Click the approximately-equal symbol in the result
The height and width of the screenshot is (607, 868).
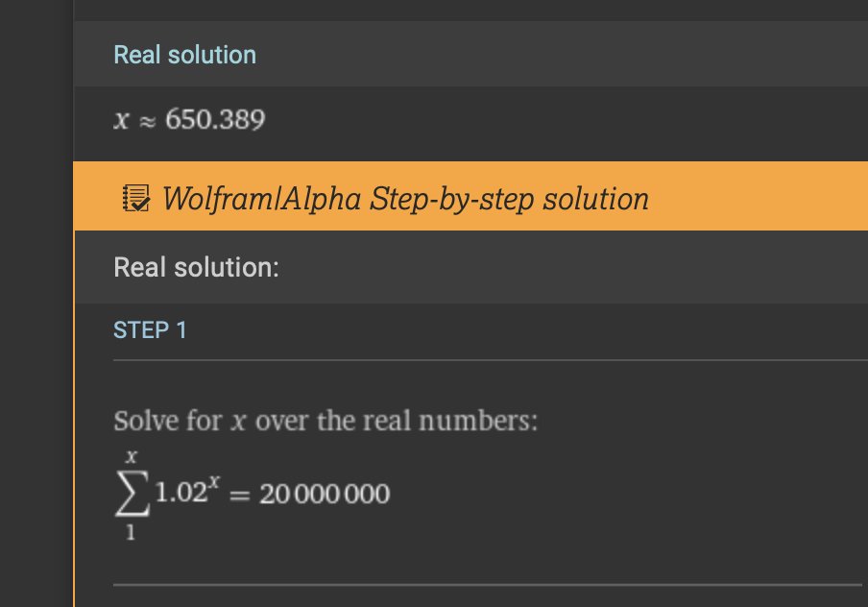coord(147,121)
